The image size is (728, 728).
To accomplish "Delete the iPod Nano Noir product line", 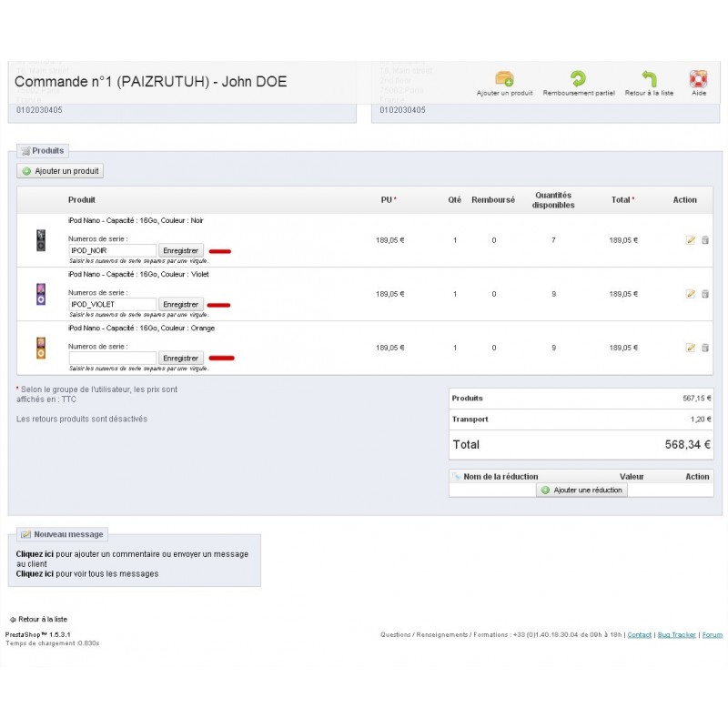I will tap(704, 240).
